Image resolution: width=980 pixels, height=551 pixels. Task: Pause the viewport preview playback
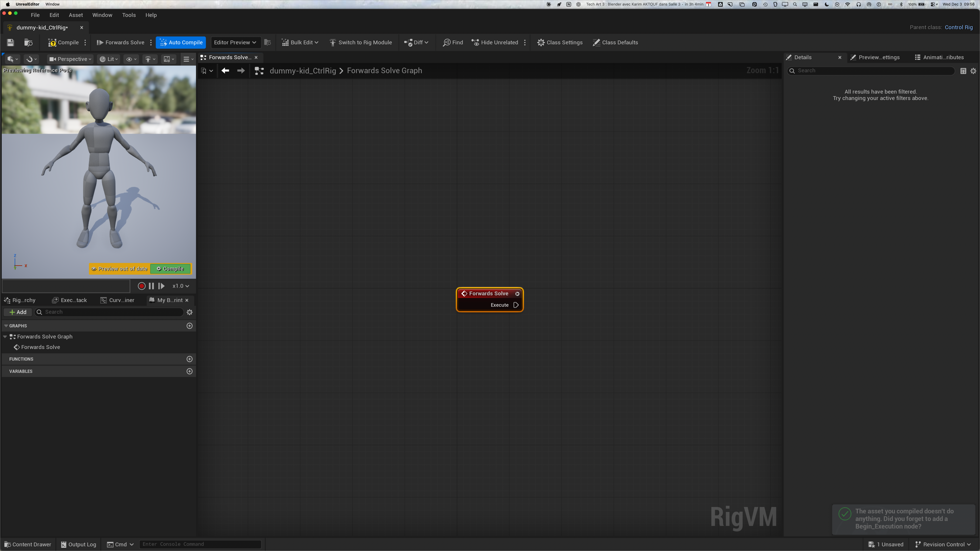coord(151,286)
